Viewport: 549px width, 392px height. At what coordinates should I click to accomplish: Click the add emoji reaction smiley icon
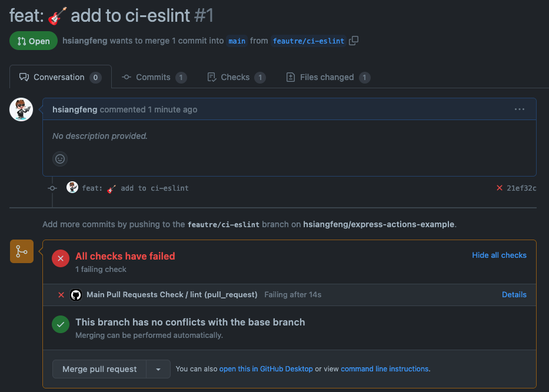point(59,158)
